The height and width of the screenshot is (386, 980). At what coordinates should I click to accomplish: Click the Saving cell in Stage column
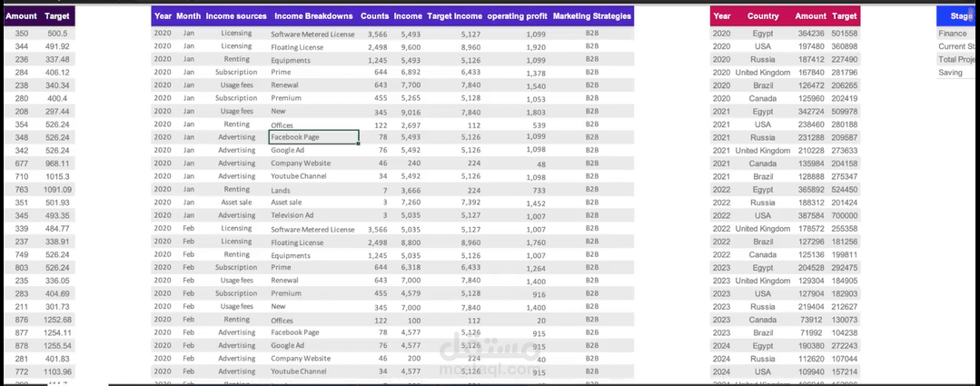point(951,73)
